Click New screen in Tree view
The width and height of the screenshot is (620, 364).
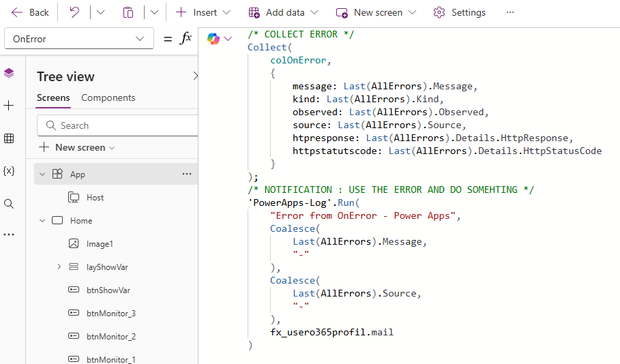point(77,147)
